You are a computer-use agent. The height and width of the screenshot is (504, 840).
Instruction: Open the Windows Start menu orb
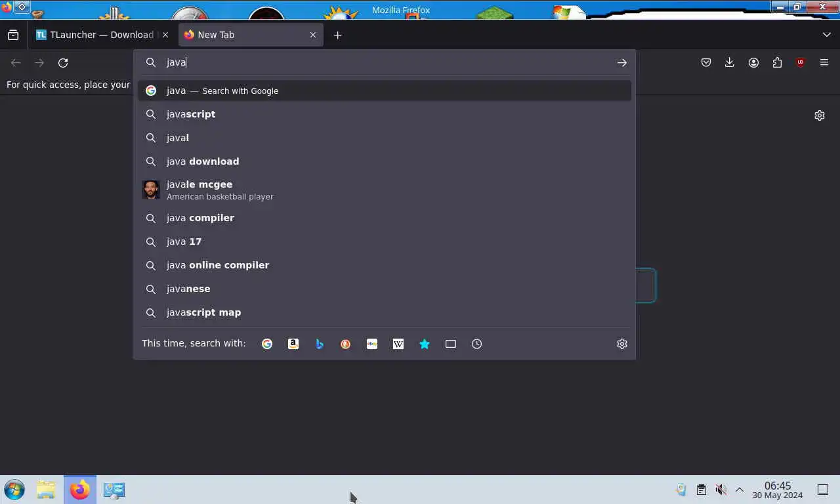(14, 490)
